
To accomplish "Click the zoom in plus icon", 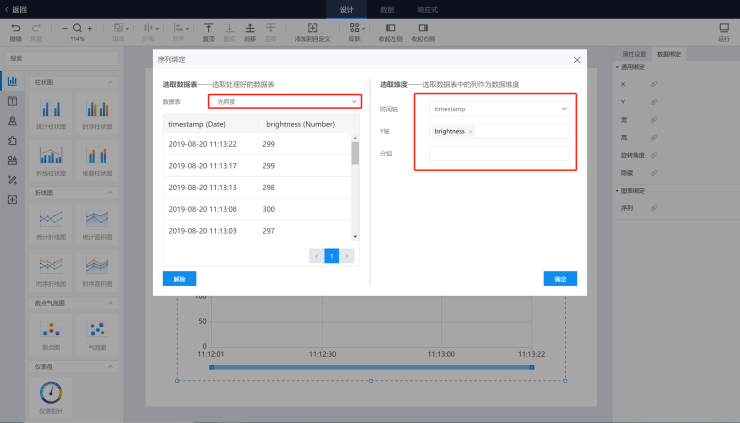I will pyautogui.click(x=90, y=28).
